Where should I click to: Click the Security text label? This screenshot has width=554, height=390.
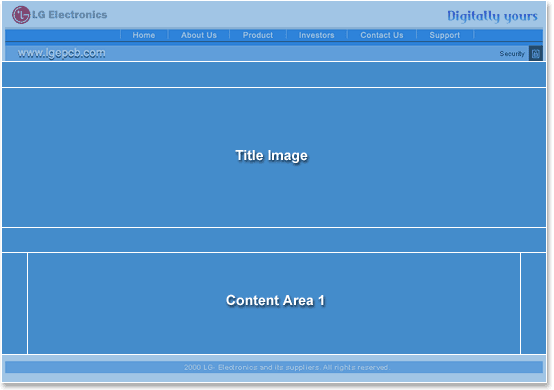pos(512,54)
